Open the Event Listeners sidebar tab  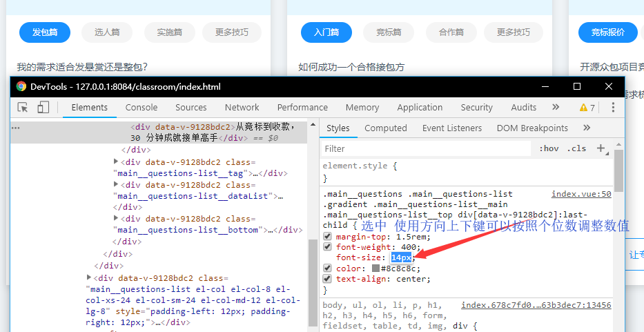coord(452,128)
